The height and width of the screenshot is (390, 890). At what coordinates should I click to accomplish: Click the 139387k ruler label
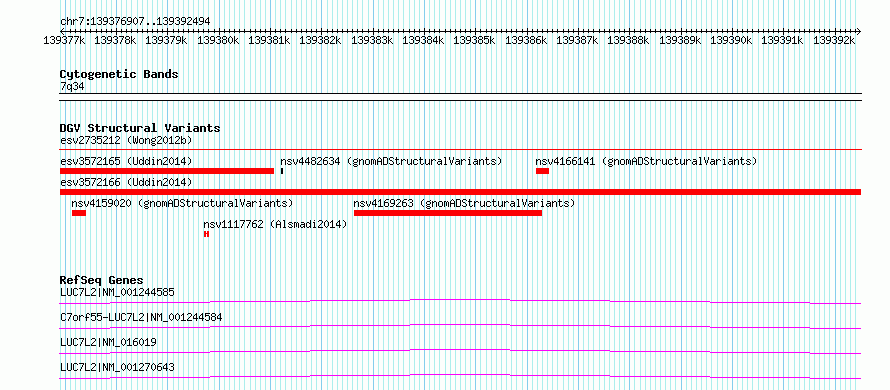coord(577,40)
